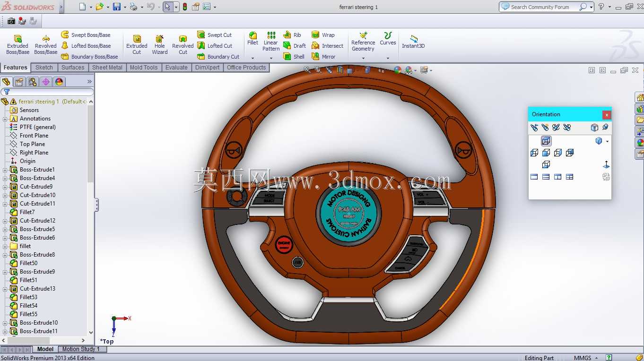Toggle View Selector cube in Orientation dialog
Image resolution: width=644 pixels, height=361 pixels.
[594, 128]
